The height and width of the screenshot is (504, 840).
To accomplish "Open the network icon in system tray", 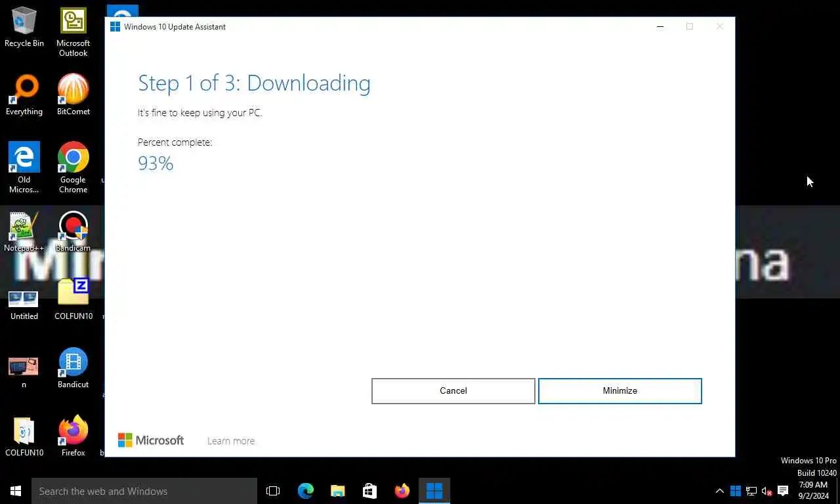I will pos(751,491).
